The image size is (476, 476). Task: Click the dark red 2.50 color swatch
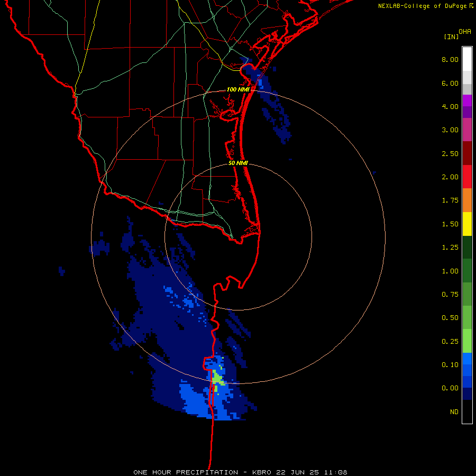(x=467, y=153)
